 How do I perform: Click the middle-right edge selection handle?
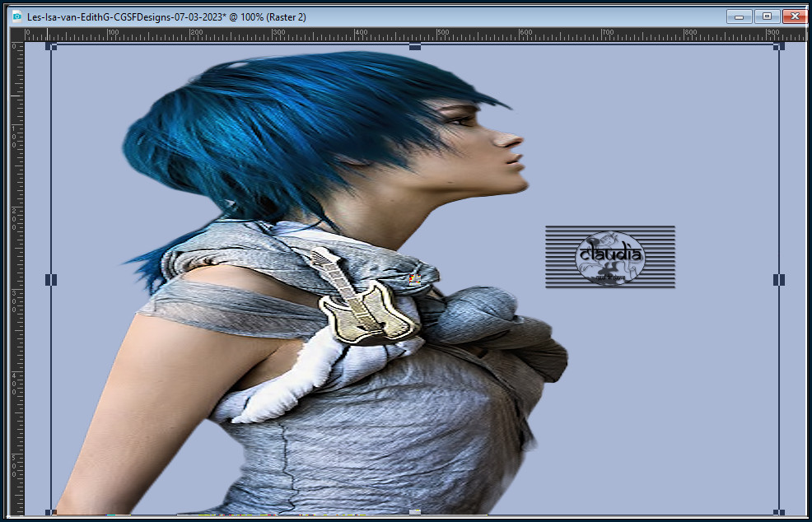pos(779,280)
